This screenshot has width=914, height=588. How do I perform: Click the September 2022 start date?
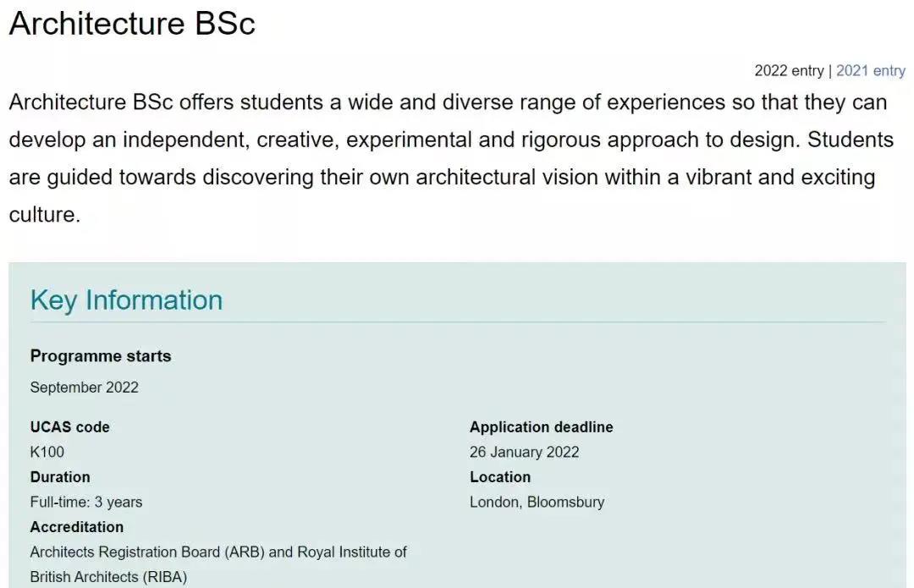click(x=85, y=387)
